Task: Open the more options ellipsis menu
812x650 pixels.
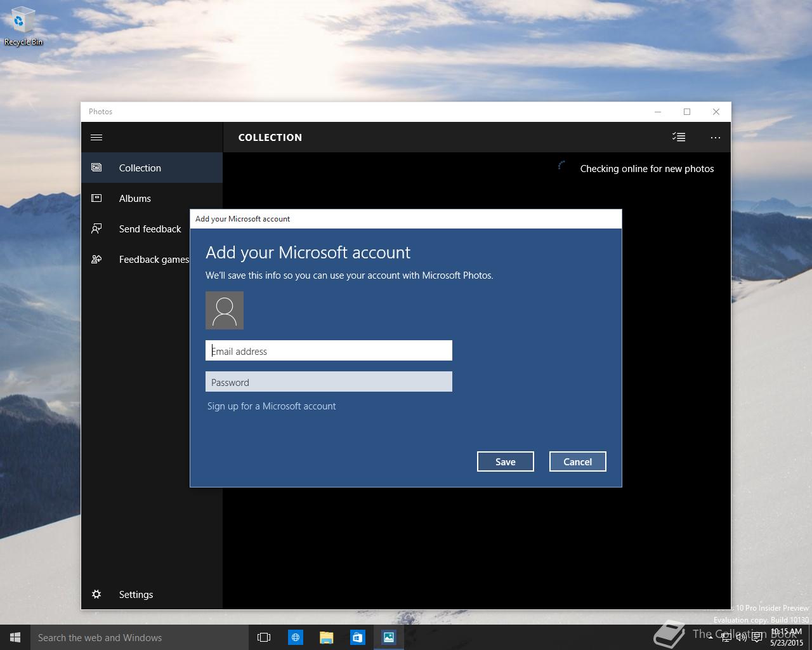Action: point(716,137)
